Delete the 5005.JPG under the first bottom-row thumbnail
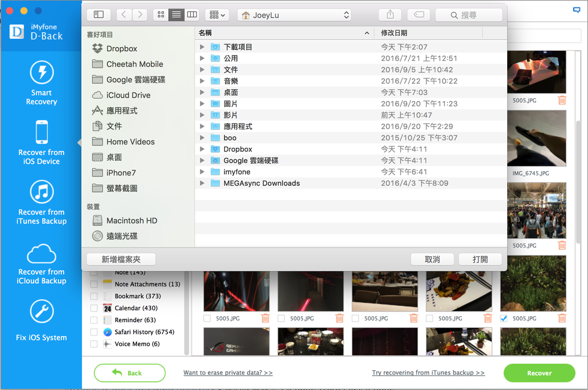This screenshot has height=390, width=588. [265, 318]
